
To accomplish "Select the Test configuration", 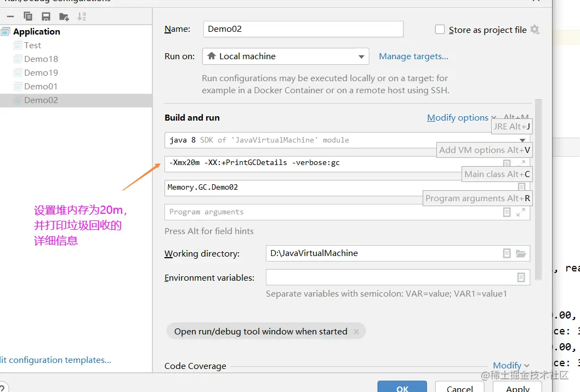I will 32,46.
